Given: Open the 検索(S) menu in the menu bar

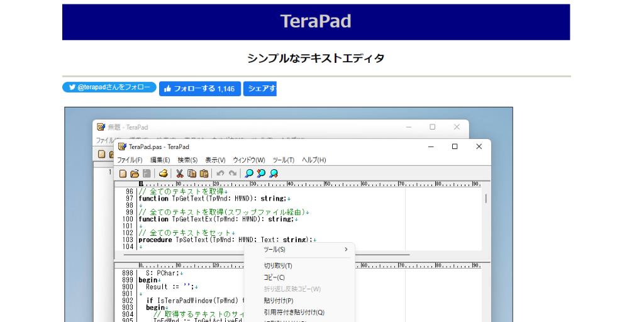Looking at the screenshot, I should tap(187, 160).
